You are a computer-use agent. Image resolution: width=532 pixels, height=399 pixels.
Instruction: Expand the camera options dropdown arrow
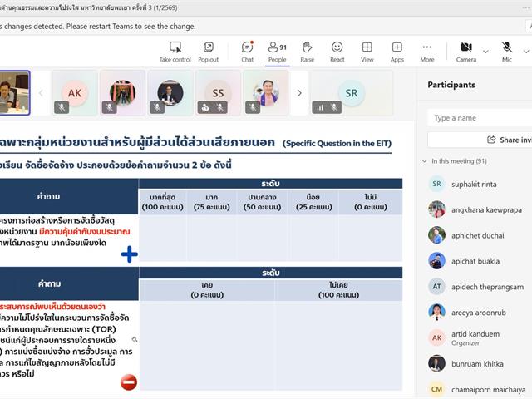[x=485, y=52]
